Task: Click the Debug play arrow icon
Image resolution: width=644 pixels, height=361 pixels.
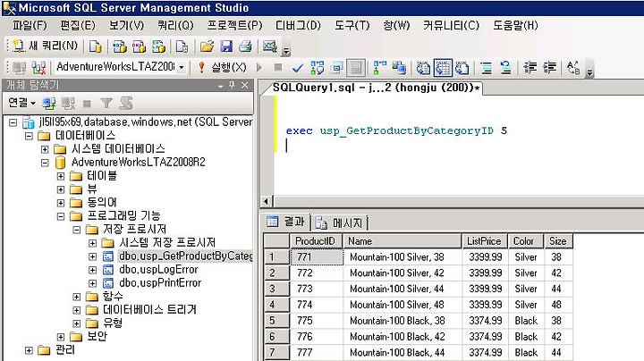Action: pos(258,67)
